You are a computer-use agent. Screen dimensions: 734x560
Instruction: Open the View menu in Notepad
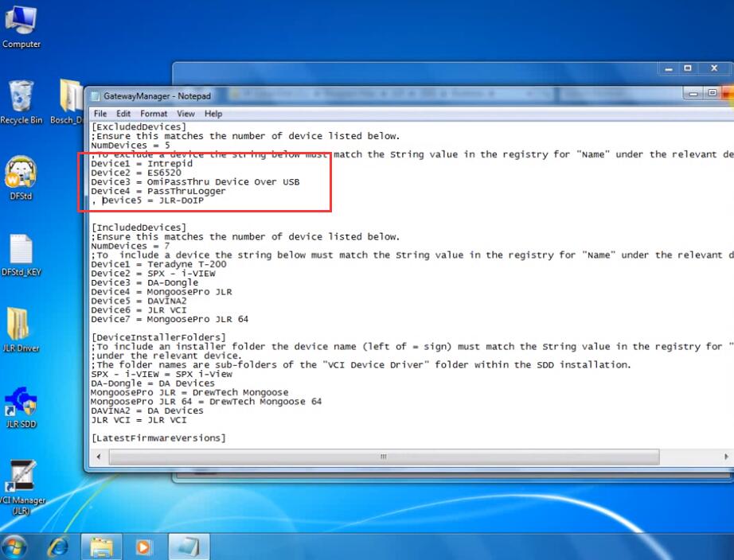click(185, 114)
